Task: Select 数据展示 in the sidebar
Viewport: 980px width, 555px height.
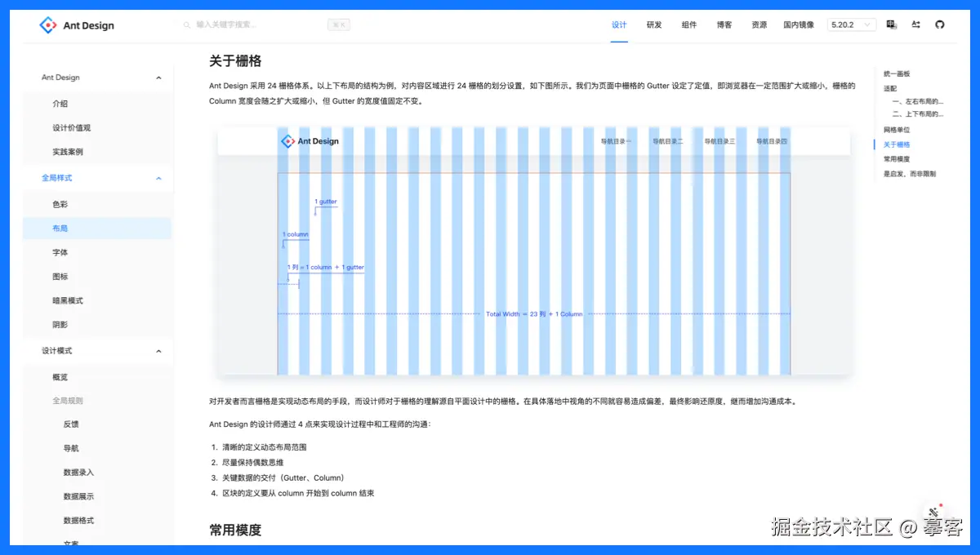Action: [97, 496]
